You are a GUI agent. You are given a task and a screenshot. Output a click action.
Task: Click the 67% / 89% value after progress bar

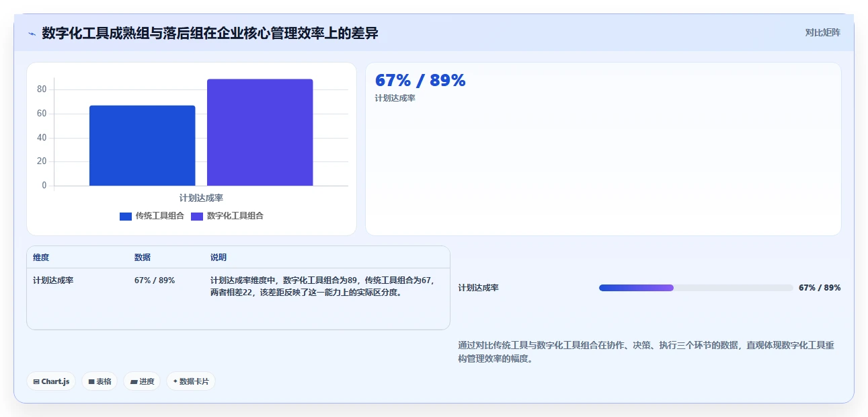[820, 288]
